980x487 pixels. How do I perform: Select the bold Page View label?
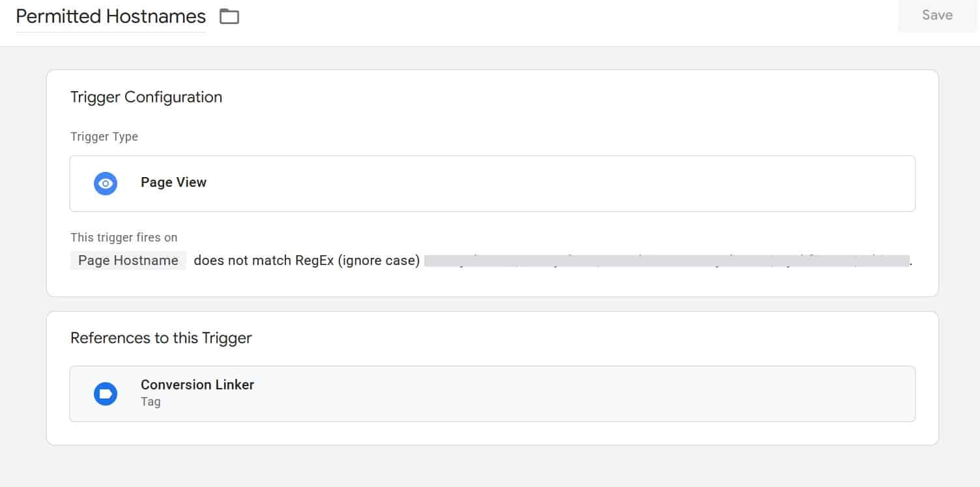173,183
